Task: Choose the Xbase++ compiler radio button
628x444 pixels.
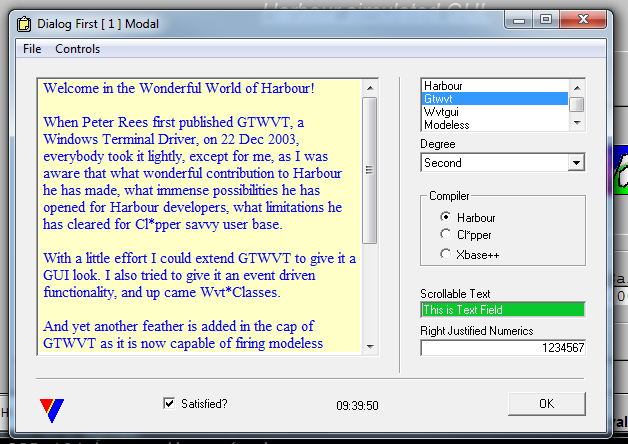Action: (x=445, y=254)
